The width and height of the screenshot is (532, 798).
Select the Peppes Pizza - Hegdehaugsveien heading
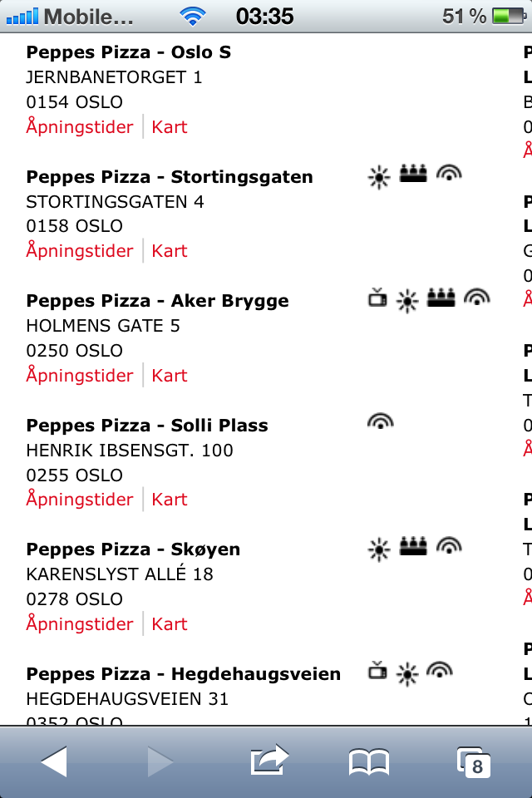point(183,674)
